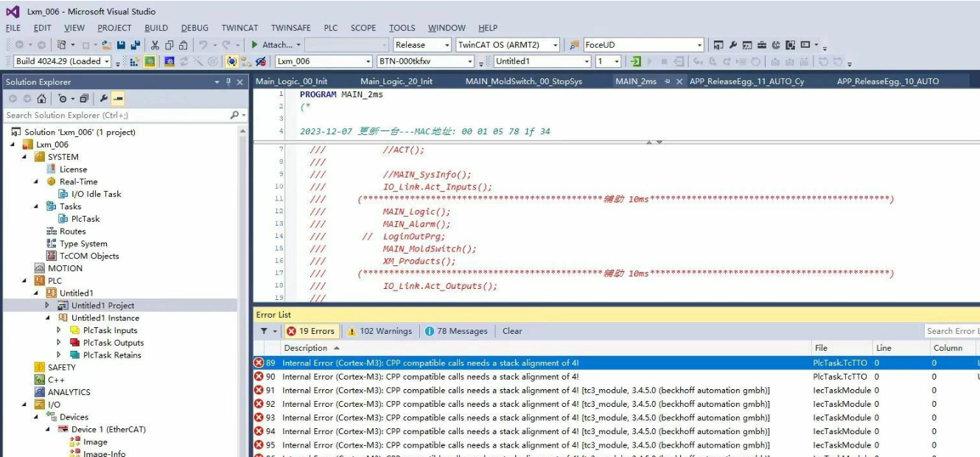The image size is (980, 457).
Task: Switch to the MAIN_MoldSwitch._00_StopSys tab
Action: (524, 81)
